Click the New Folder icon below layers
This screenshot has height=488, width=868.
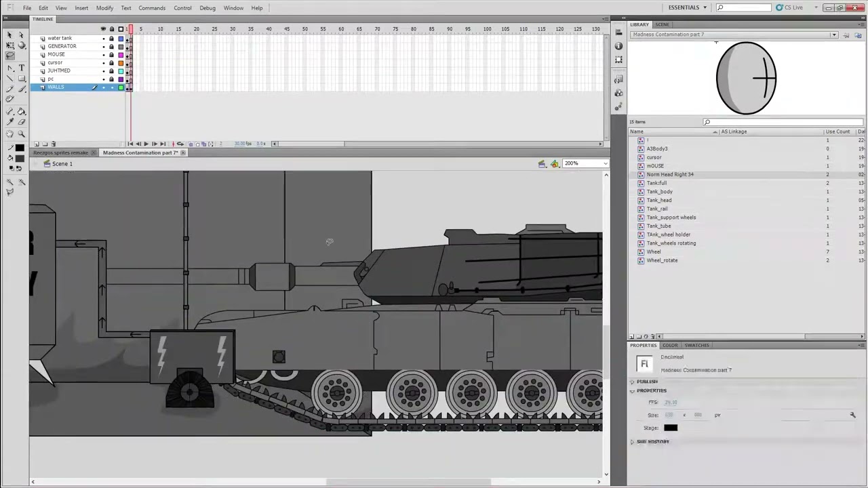45,144
